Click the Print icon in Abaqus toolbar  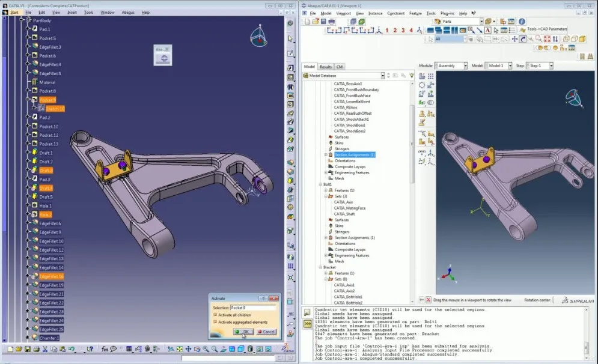[332, 22]
